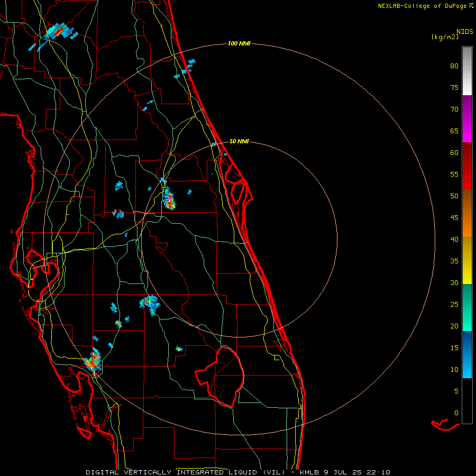Screen dimensions: 476x476
Task: Click the 80 value on color scale
Action: click(454, 66)
